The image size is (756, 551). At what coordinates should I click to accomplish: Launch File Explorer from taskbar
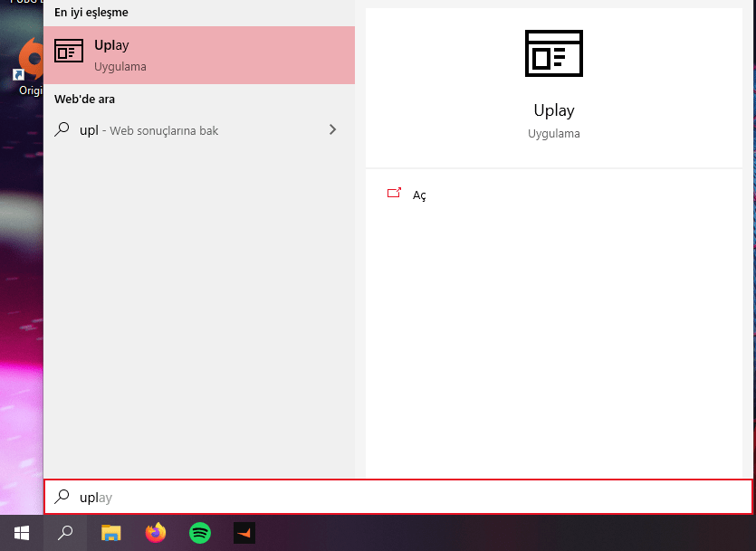coord(110,533)
